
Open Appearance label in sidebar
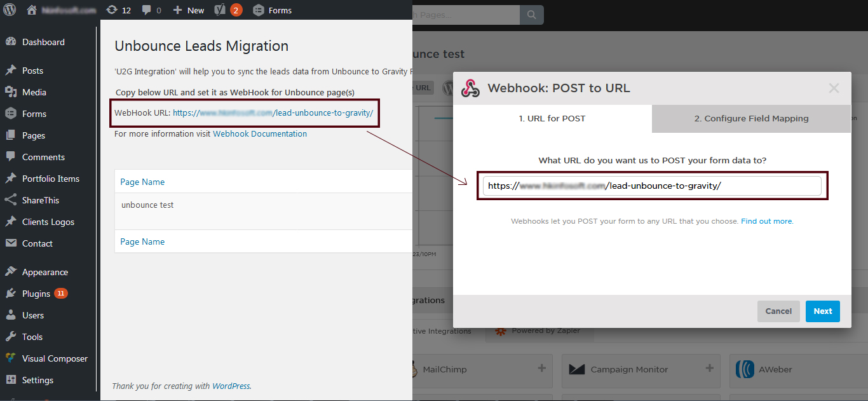click(x=45, y=272)
